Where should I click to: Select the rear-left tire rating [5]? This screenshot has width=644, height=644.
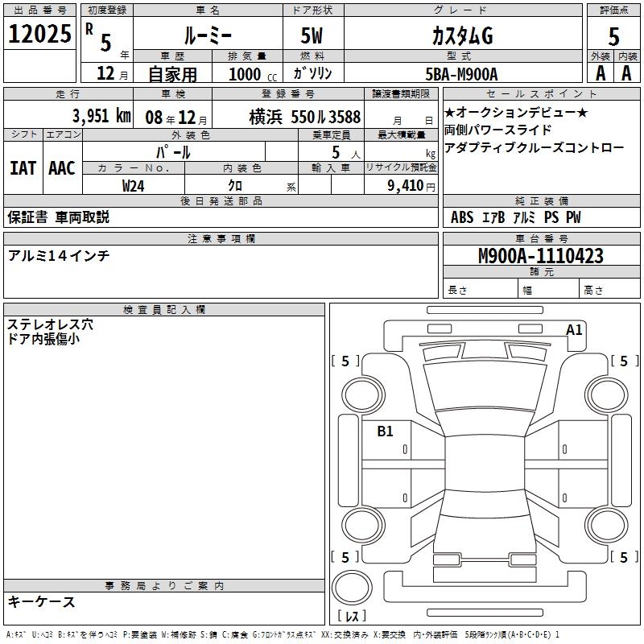pos(345,557)
